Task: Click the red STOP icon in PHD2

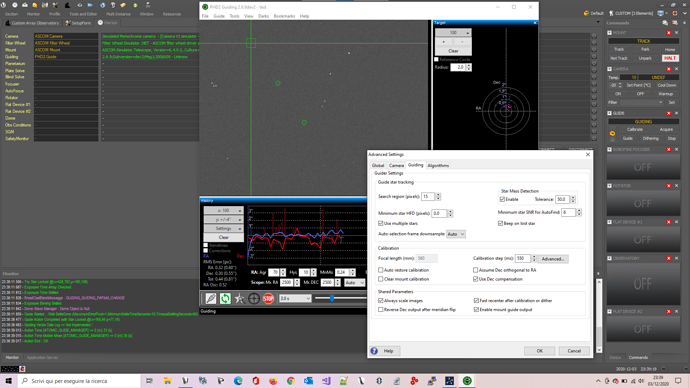Action: pyautogui.click(x=268, y=298)
